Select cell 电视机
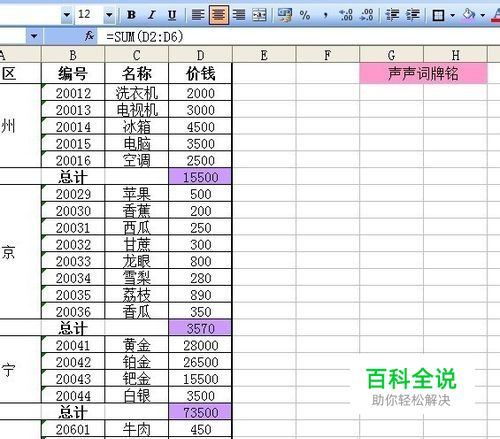This screenshot has height=439, width=500. tap(137, 110)
